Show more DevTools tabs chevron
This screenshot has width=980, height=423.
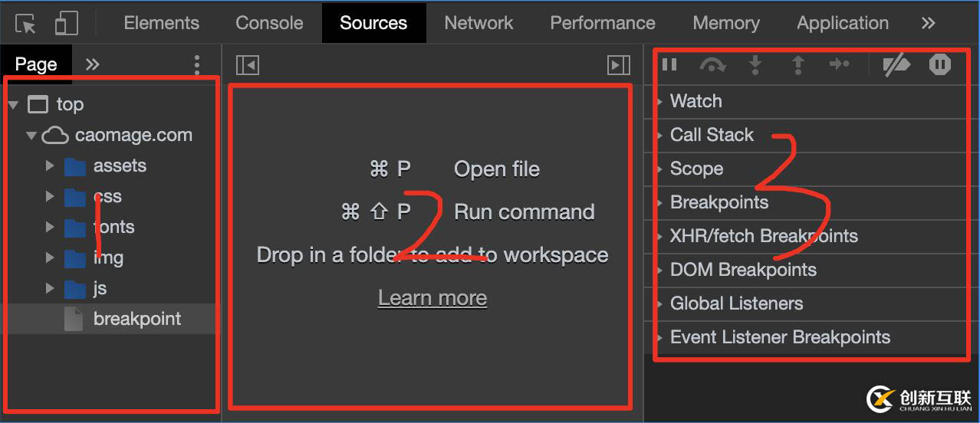click(x=928, y=23)
